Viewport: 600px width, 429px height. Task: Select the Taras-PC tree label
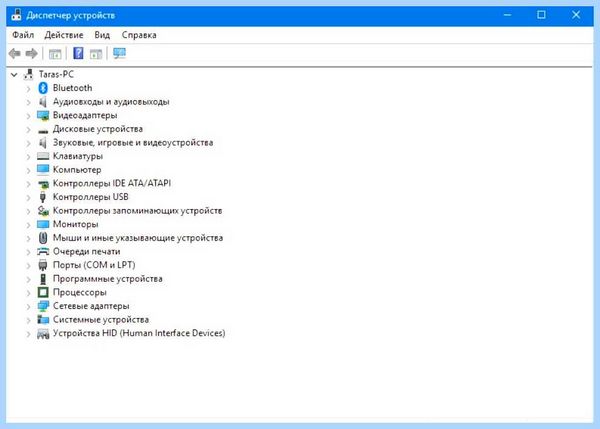(56, 74)
